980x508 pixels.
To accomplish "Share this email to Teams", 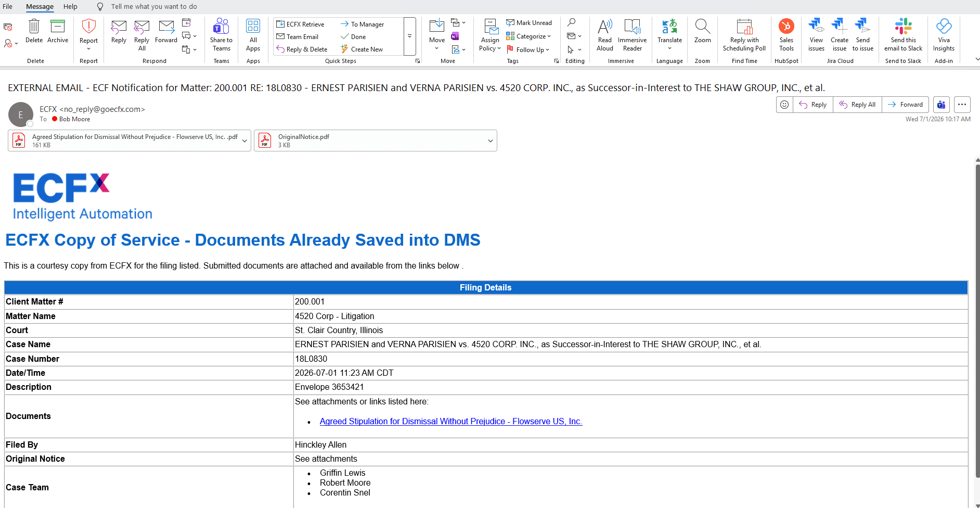I will [x=221, y=35].
